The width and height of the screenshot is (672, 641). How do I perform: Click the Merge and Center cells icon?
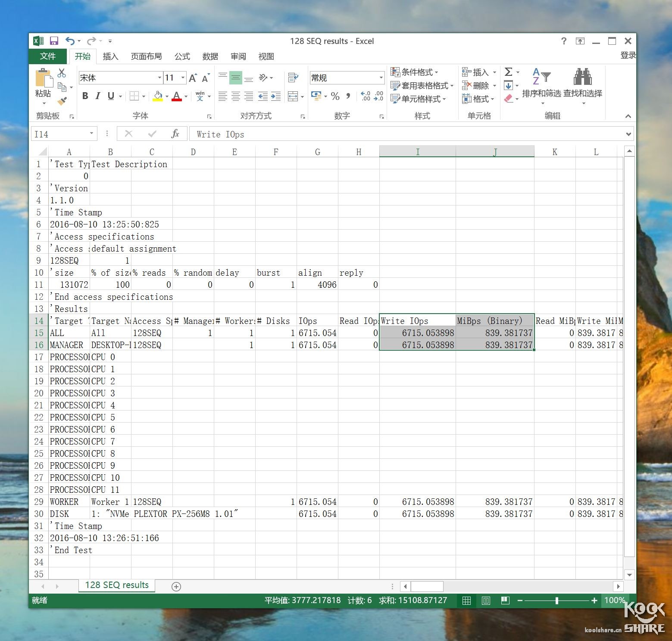click(x=293, y=96)
